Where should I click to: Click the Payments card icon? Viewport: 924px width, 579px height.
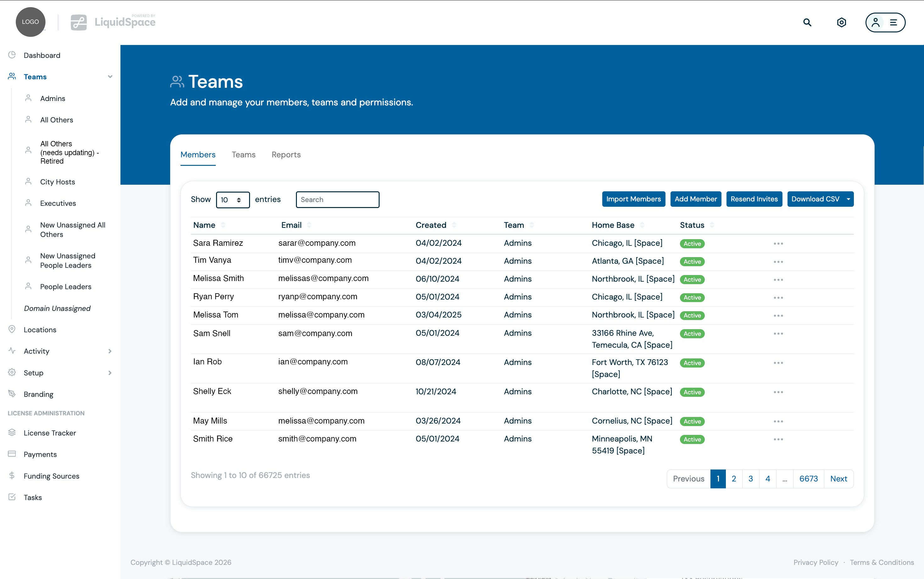(12, 454)
